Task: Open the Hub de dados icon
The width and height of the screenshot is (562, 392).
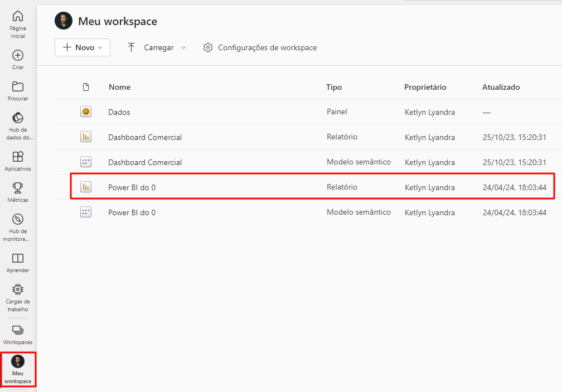Action: click(18, 118)
